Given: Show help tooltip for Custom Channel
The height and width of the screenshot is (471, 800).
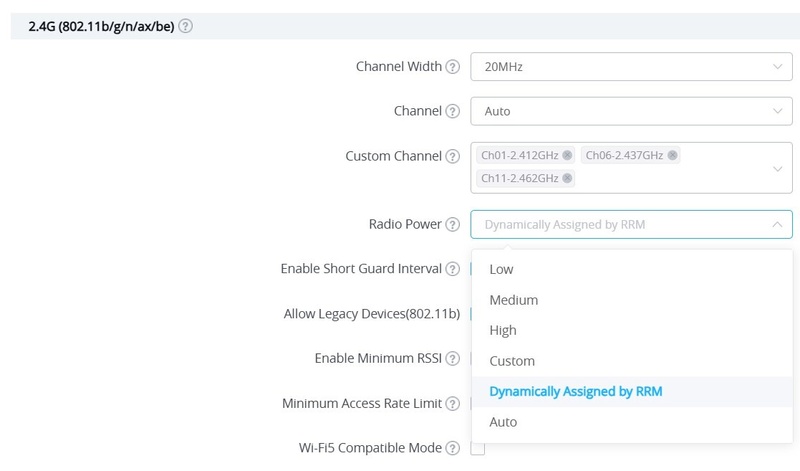Looking at the screenshot, I should [x=453, y=156].
